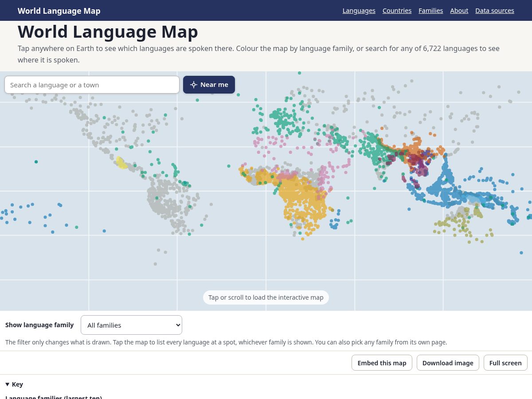Click the 'Tap or scroll to load' map hint

(266, 297)
